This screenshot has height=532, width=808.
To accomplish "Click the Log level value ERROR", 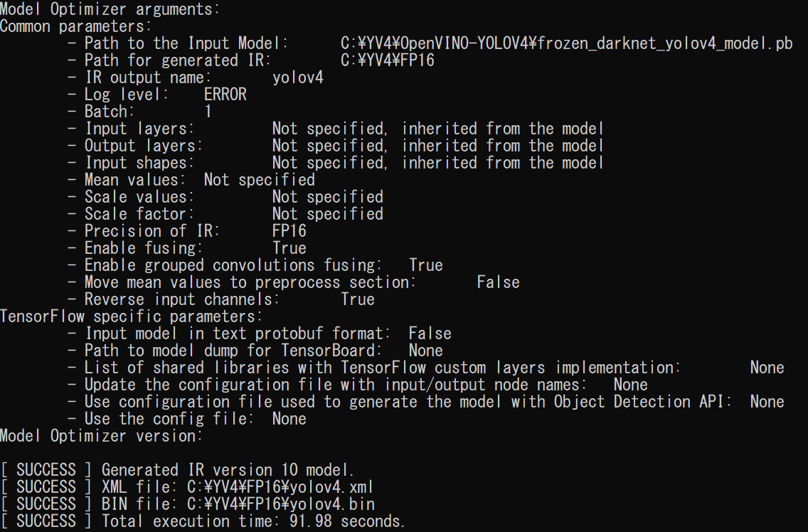I will 225,95.
